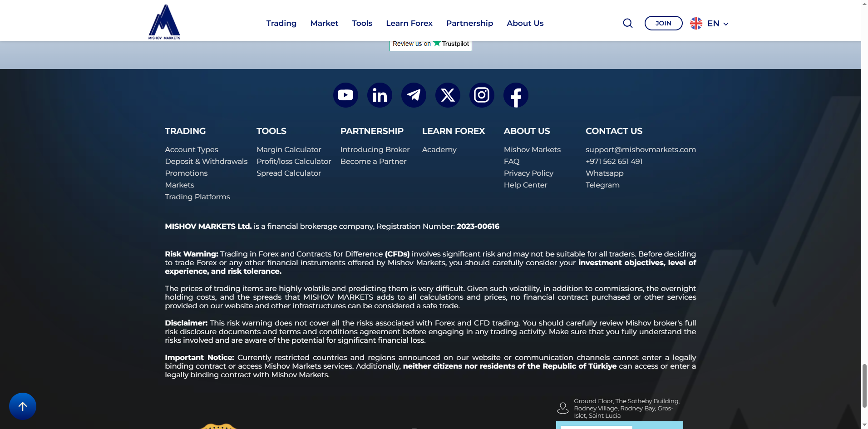Open the Margin Calculator link
868x429 pixels.
coord(289,149)
